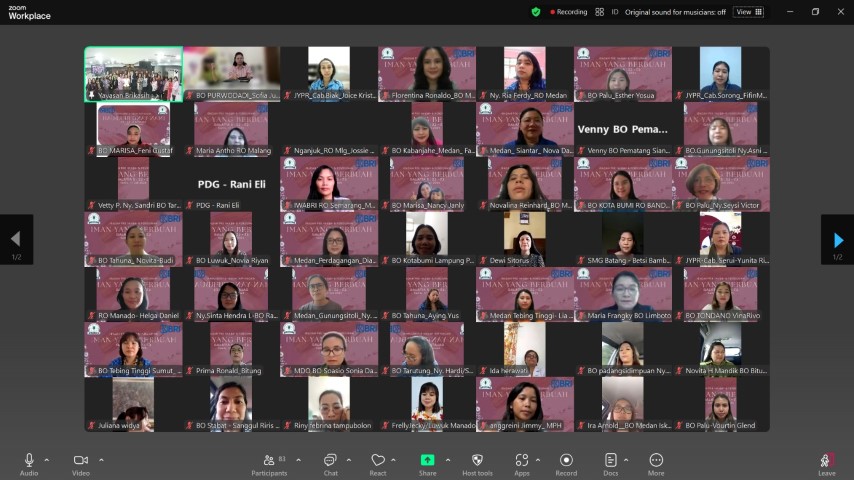
Task: Expand video options arrow next to Video
Action: (x=100, y=459)
